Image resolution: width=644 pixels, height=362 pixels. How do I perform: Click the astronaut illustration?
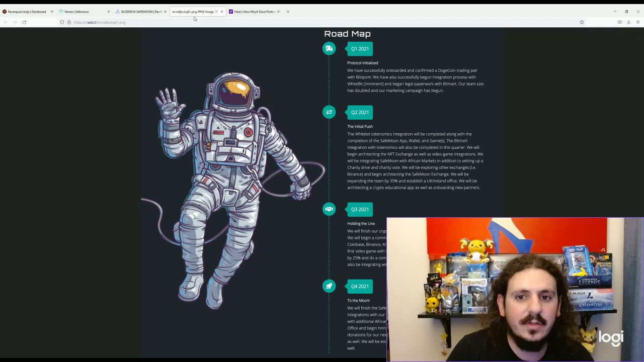click(234, 190)
